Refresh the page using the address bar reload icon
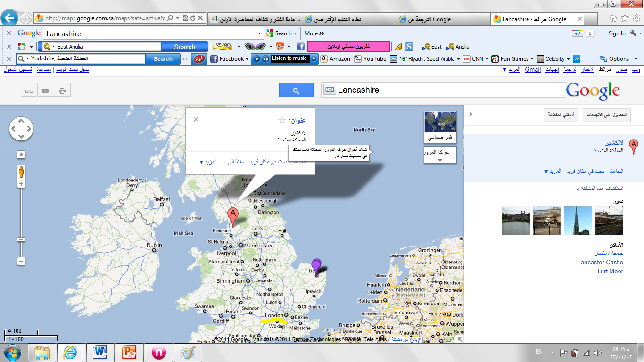The image size is (644, 362). (193, 18)
